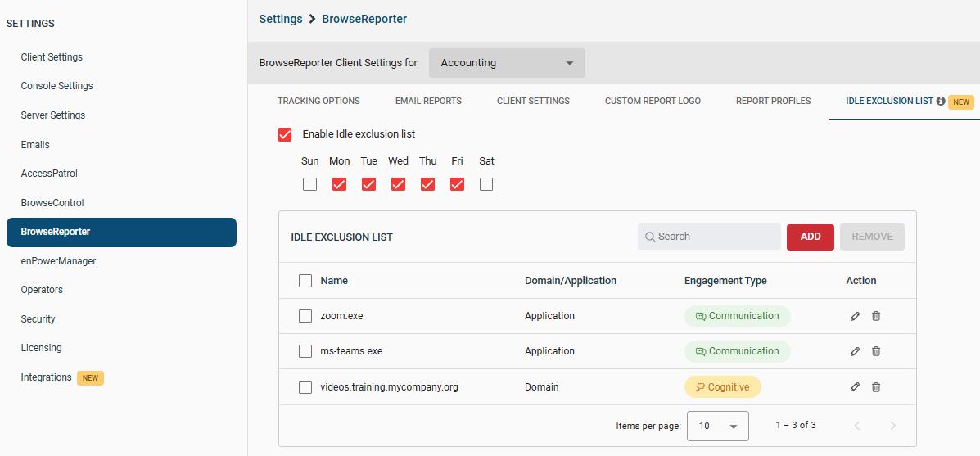Uncheck Enable Idle exclusion list
The width and height of the screenshot is (980, 456).
[285, 134]
